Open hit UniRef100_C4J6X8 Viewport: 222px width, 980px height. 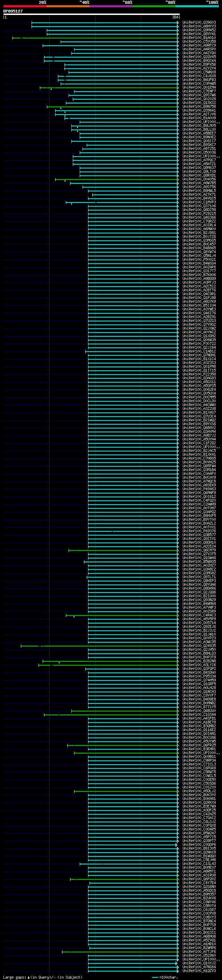coord(199,76)
